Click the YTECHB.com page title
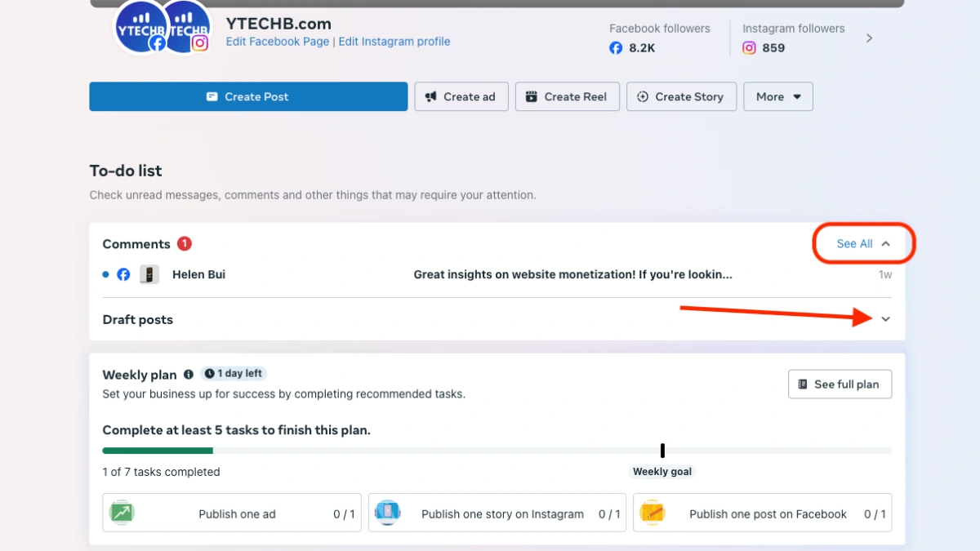Viewport: 980px width, 551px height. tap(278, 24)
